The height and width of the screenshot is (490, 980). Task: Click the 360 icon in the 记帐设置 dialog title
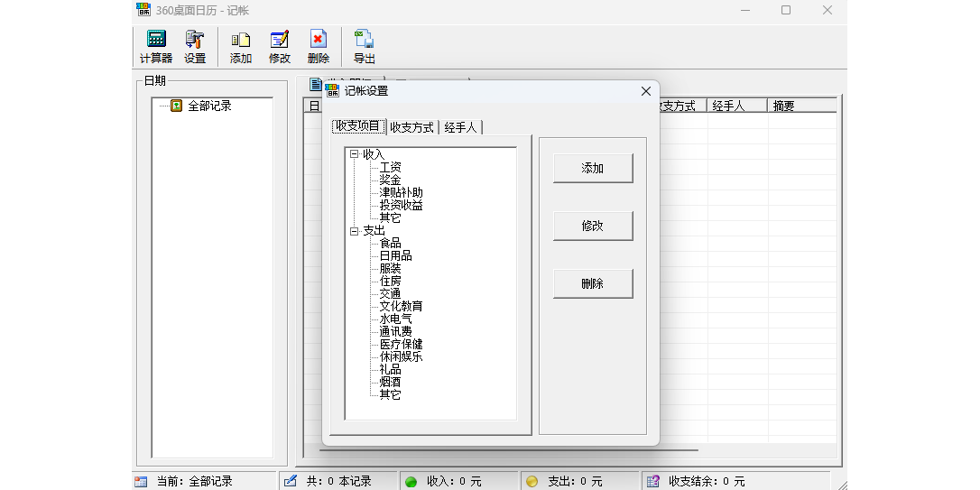[332, 90]
